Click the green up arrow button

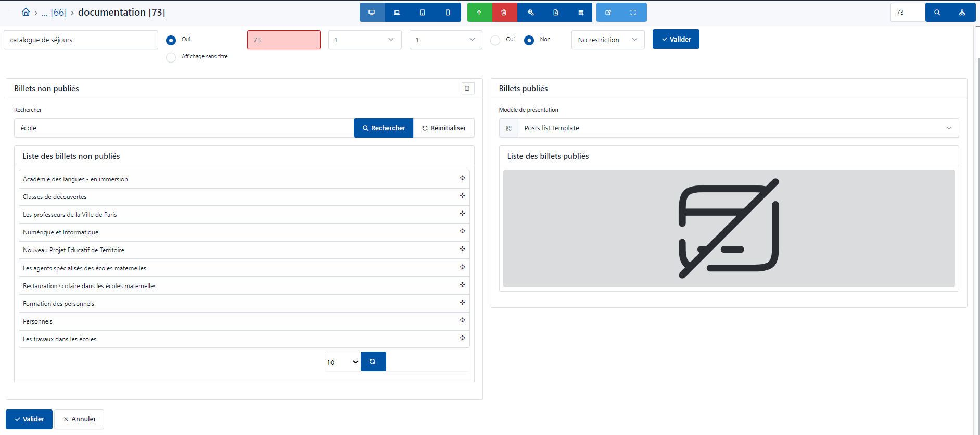click(x=479, y=13)
